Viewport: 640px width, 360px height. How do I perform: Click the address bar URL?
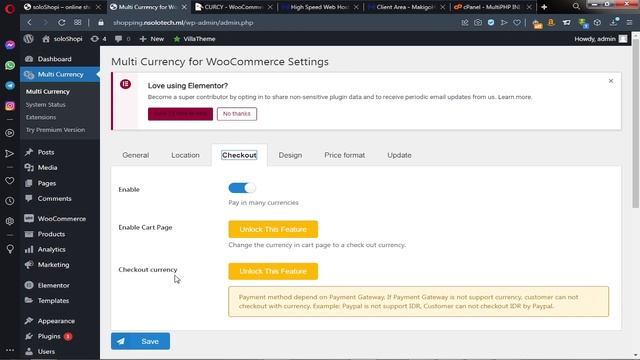click(183, 23)
